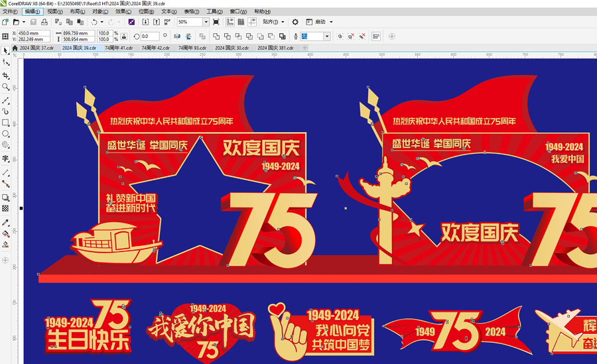Click the new document tab plus button
Screen dimensions: 597x364
pyautogui.click(x=304, y=48)
